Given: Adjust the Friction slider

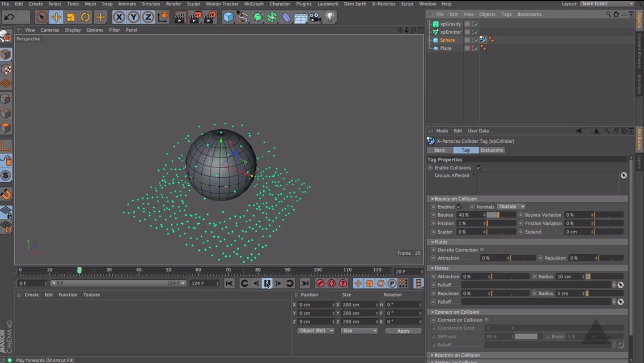Looking at the screenshot, I should point(501,223).
